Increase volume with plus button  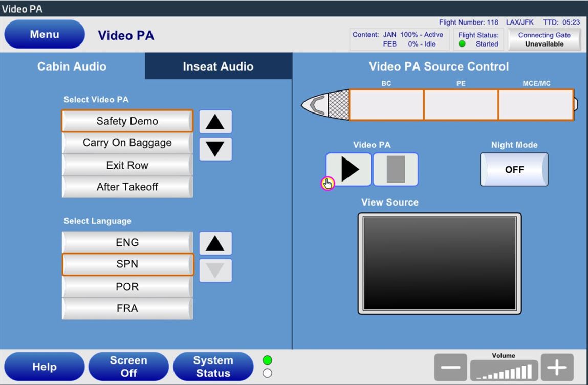click(x=557, y=367)
